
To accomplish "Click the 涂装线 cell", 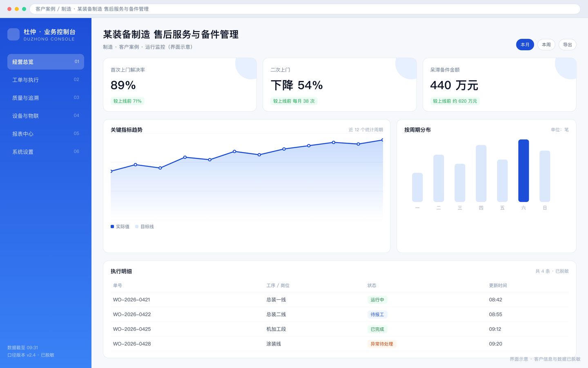I will [274, 344].
